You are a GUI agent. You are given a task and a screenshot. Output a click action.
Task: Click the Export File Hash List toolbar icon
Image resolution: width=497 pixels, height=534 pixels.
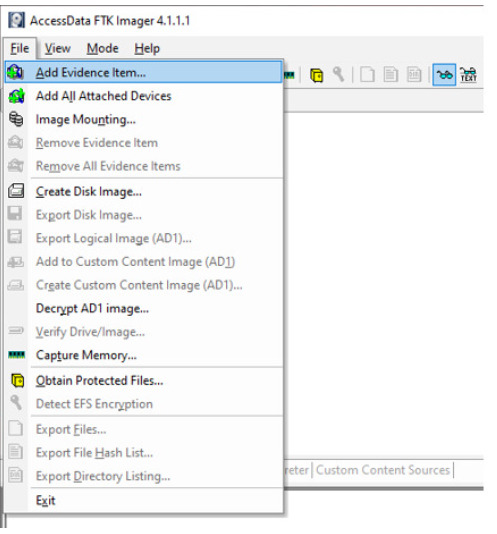[x=390, y=75]
